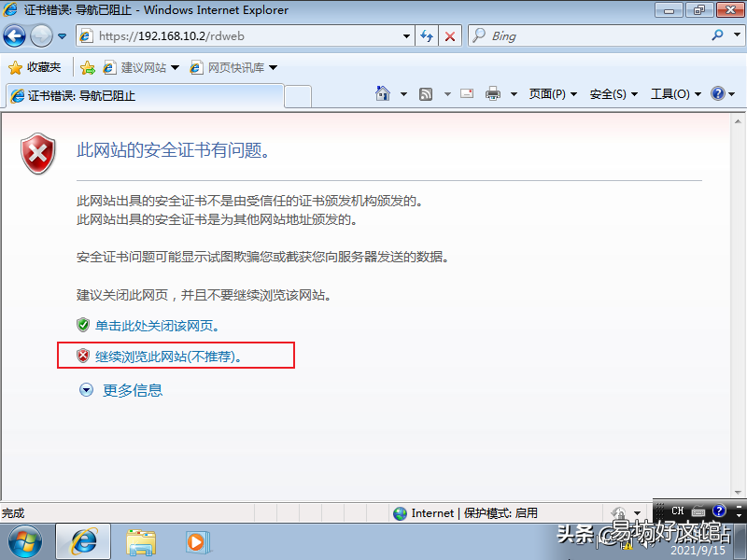This screenshot has width=747, height=560.
Task: Open a new blank tab
Action: point(298,97)
